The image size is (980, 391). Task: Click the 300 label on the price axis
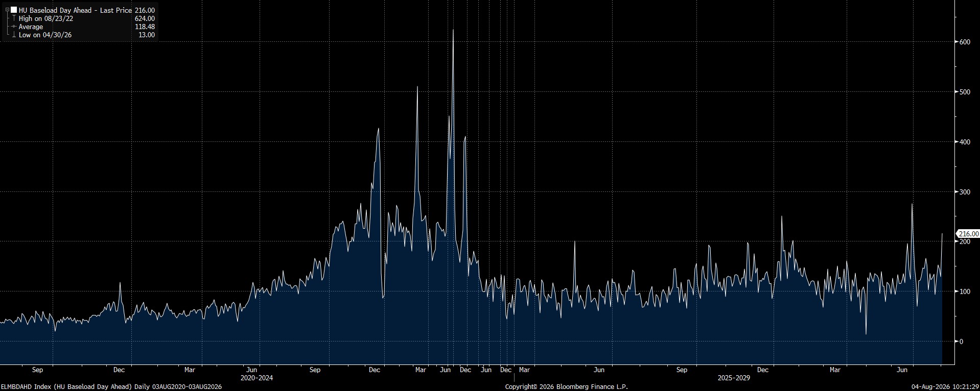[965, 192]
